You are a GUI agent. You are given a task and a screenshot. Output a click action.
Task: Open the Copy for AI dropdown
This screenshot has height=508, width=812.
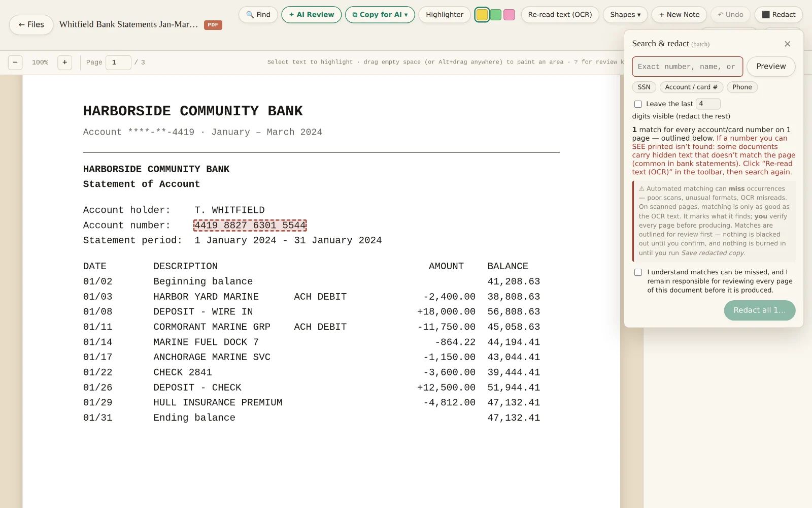tap(380, 15)
